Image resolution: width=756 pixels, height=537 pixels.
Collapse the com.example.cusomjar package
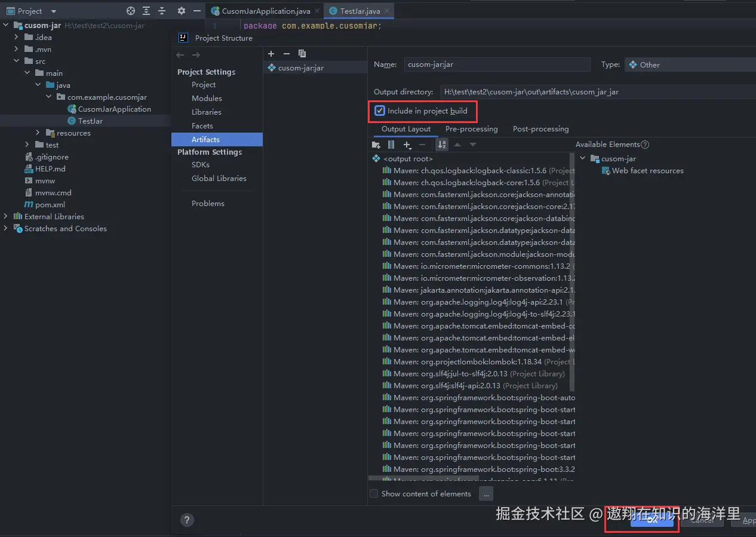tap(49, 97)
